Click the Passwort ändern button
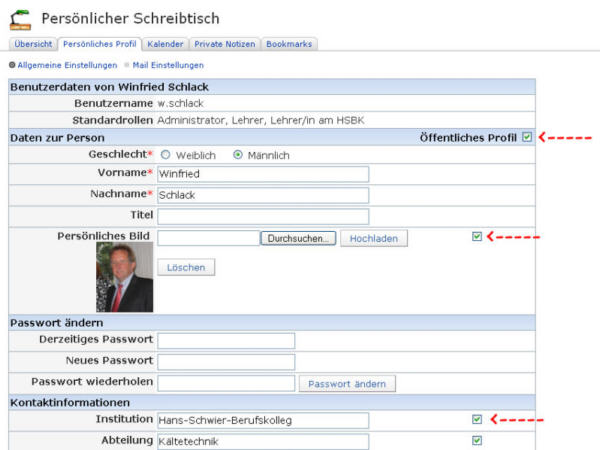600x450 pixels. point(347,383)
